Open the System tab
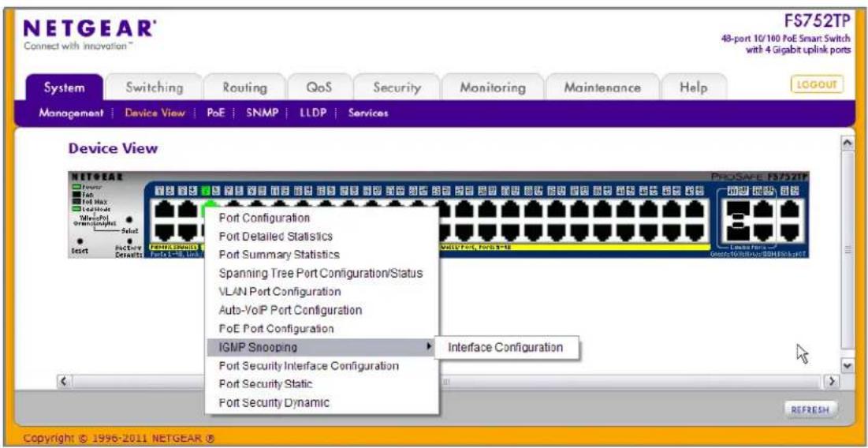The image size is (868, 448). (x=65, y=88)
